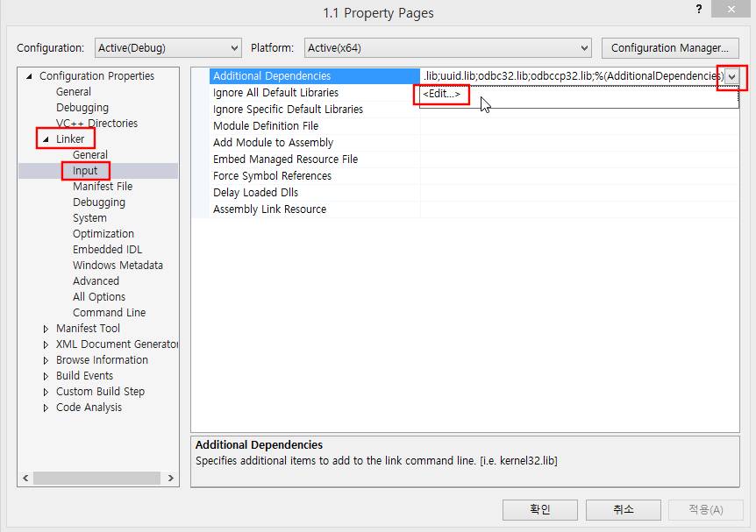Collapse the Linker tree node arrow

(x=46, y=139)
